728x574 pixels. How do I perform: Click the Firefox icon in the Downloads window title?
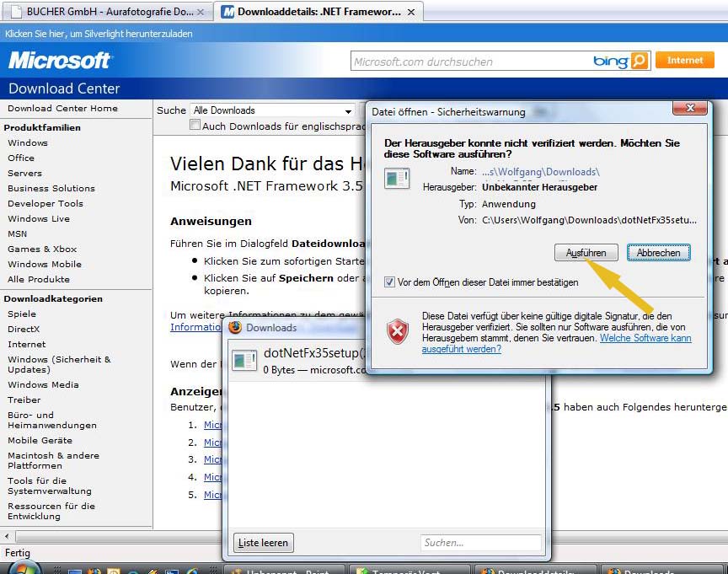point(235,327)
